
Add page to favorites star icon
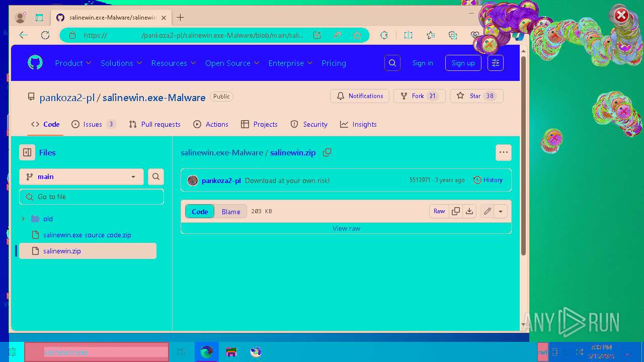[x=357, y=35]
